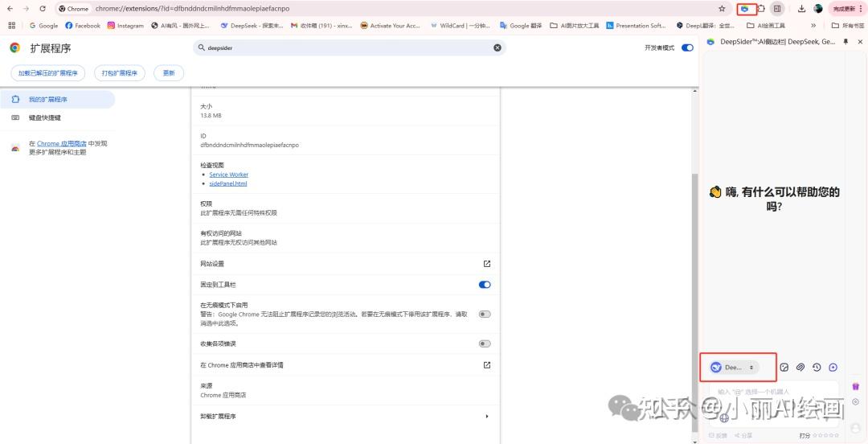Open the Google 翻译 bookmark

521,26
